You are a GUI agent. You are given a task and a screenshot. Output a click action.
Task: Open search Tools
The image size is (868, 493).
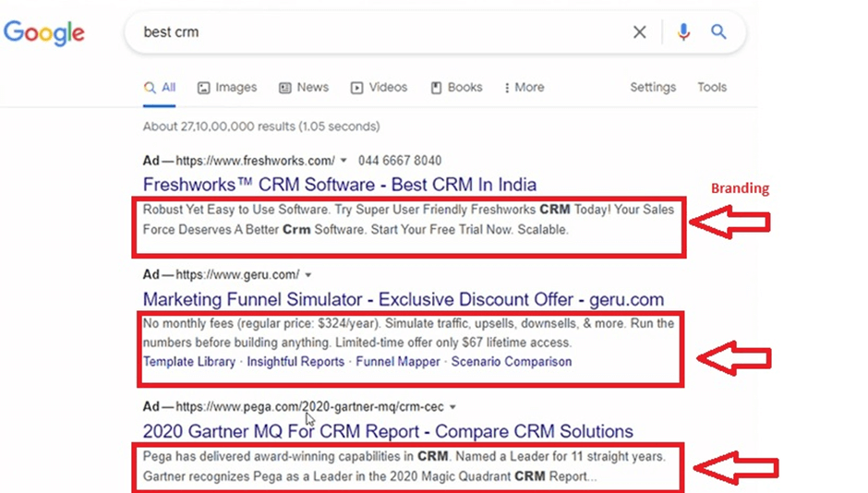click(x=712, y=88)
